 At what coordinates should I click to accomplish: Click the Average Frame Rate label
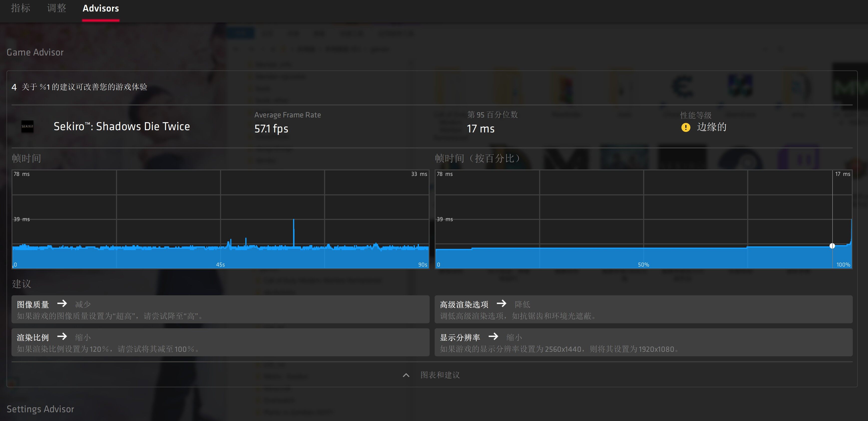288,115
